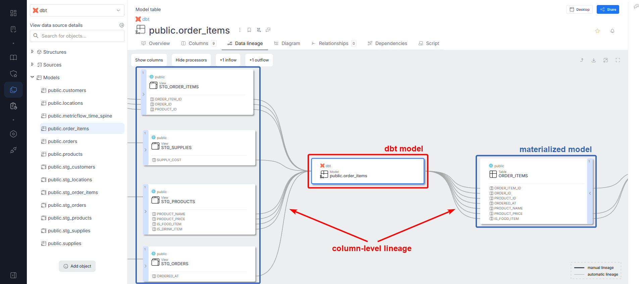Select public.customers in the Models tree
The height and width of the screenshot is (284, 644).
tap(67, 90)
